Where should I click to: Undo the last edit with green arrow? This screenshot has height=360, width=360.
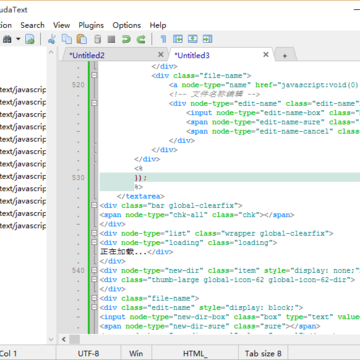126,39
